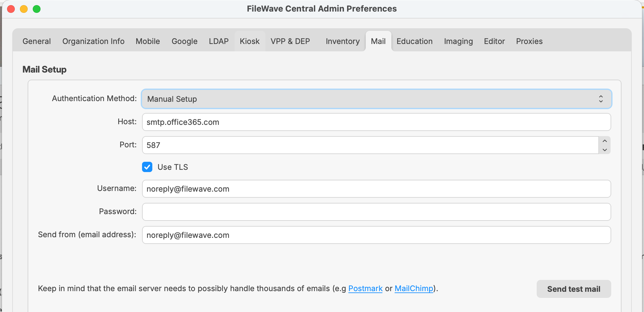Select the Send from email address field
Viewport: 644px width, 312px height.
376,235
